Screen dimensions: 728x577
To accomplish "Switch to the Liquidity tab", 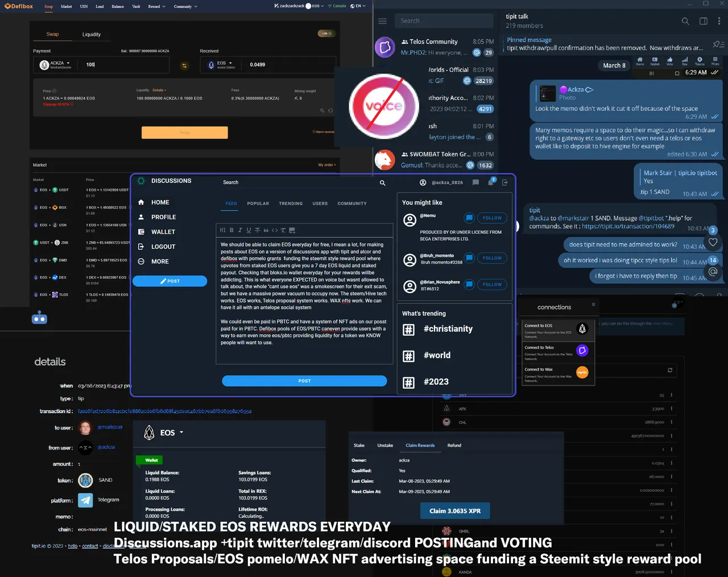I will click(x=92, y=35).
